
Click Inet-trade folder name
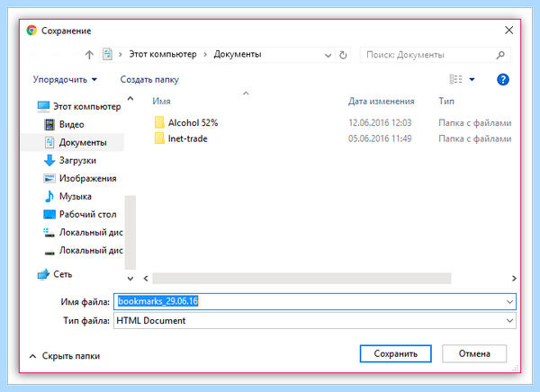[x=188, y=138]
